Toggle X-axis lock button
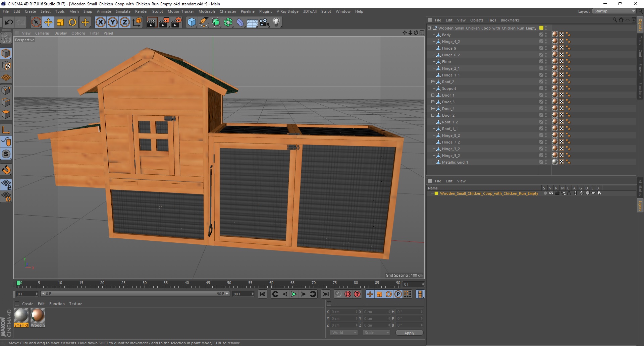Viewport: 644px width, 346px height. [x=100, y=22]
